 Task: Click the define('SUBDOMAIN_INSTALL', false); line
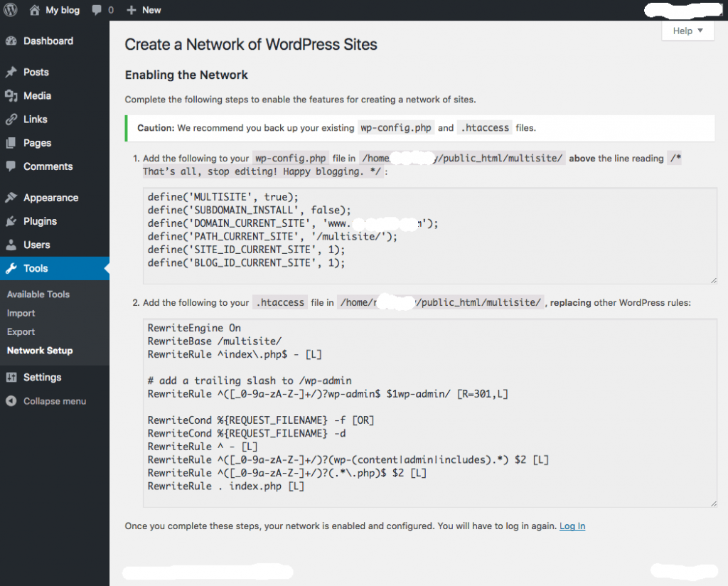pyautogui.click(x=250, y=210)
